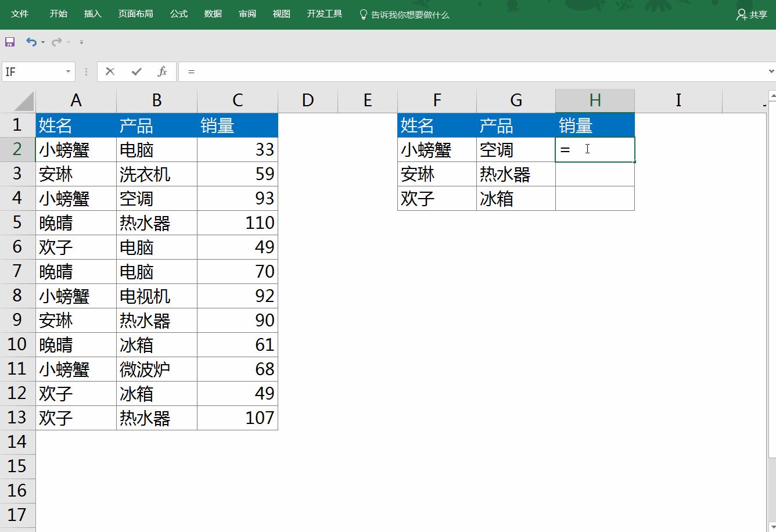Click the Undo icon
This screenshot has width=776, height=532.
coord(31,41)
